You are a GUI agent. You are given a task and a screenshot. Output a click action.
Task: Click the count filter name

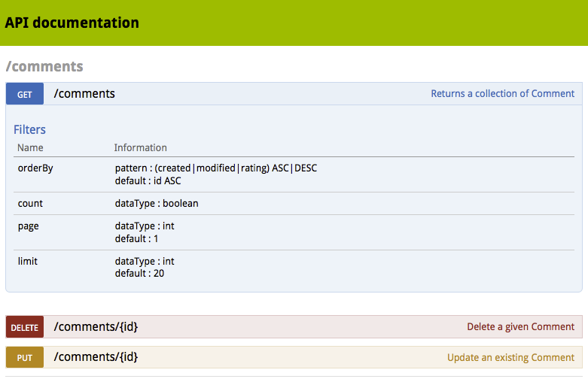[30, 203]
